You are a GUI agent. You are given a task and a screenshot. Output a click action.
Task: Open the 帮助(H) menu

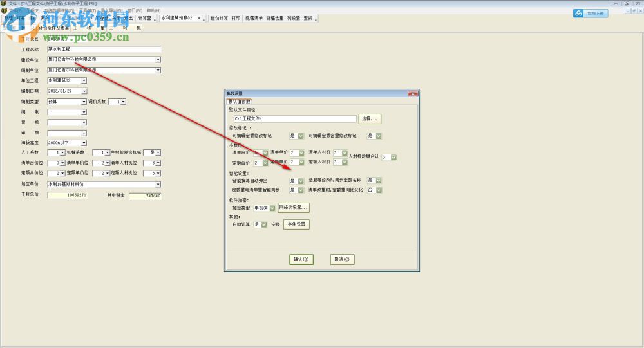tap(154, 11)
